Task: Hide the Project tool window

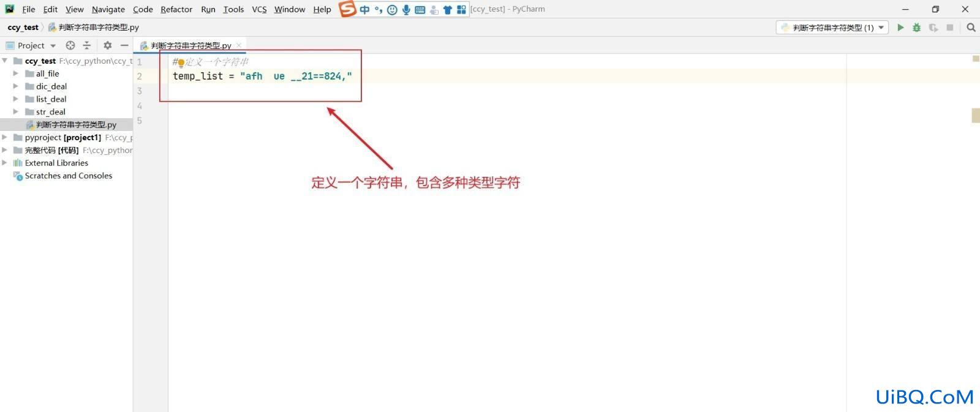Action: click(x=124, y=45)
